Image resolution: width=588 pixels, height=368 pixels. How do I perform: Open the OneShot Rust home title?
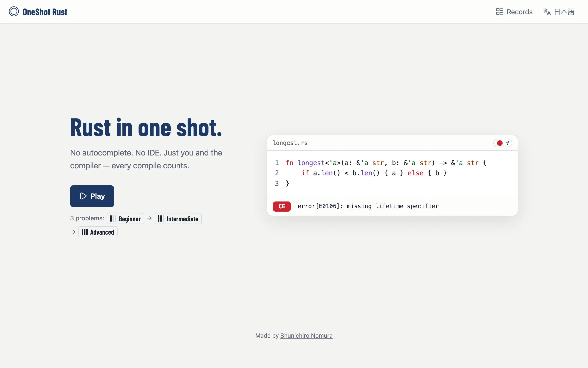(x=45, y=12)
